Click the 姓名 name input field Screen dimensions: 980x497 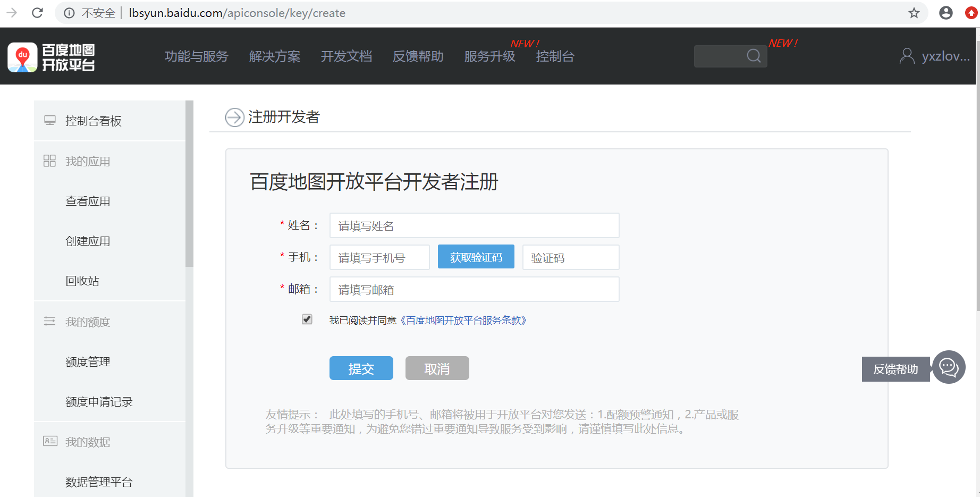474,225
